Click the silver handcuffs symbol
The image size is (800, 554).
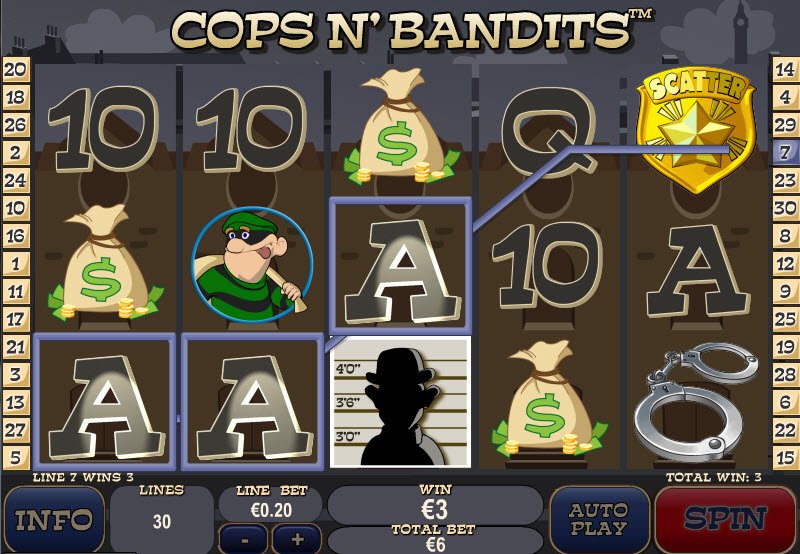(696, 402)
